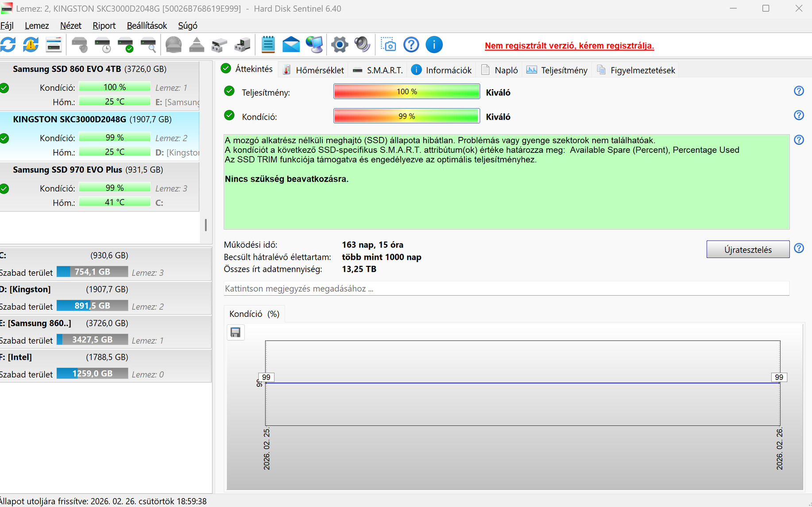Viewport: 812px width, 507px height.
Task: Select the Samsung SSD 860 EVO 4TB disk
Action: click(x=100, y=86)
